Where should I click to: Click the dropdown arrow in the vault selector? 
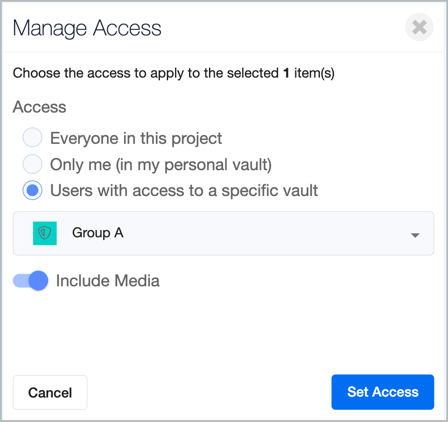415,235
